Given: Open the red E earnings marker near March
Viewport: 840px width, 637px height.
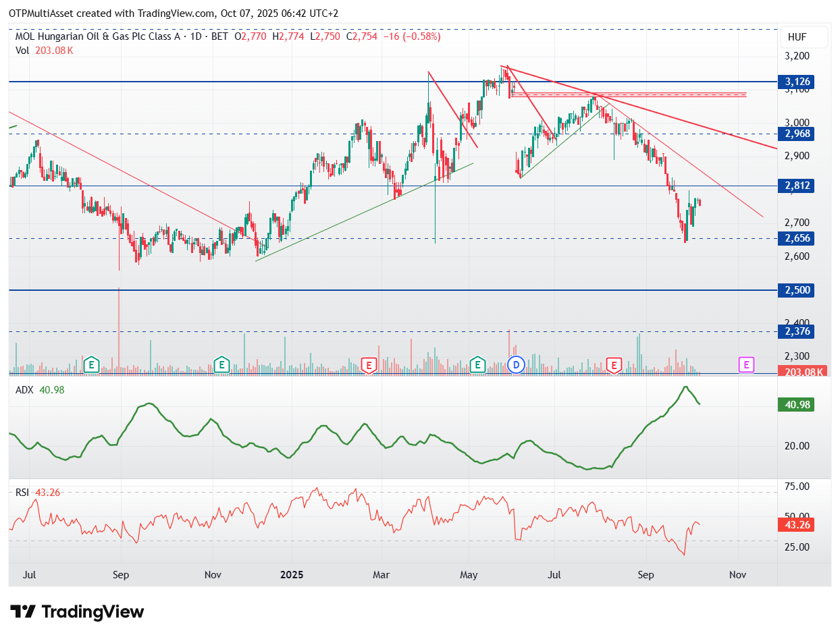Looking at the screenshot, I should tap(369, 365).
